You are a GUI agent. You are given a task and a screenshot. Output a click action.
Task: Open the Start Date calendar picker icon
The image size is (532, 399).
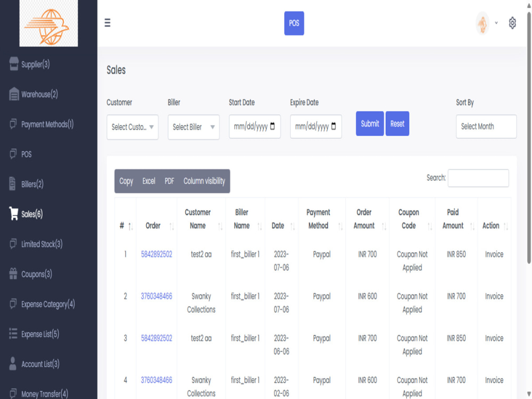(272, 126)
